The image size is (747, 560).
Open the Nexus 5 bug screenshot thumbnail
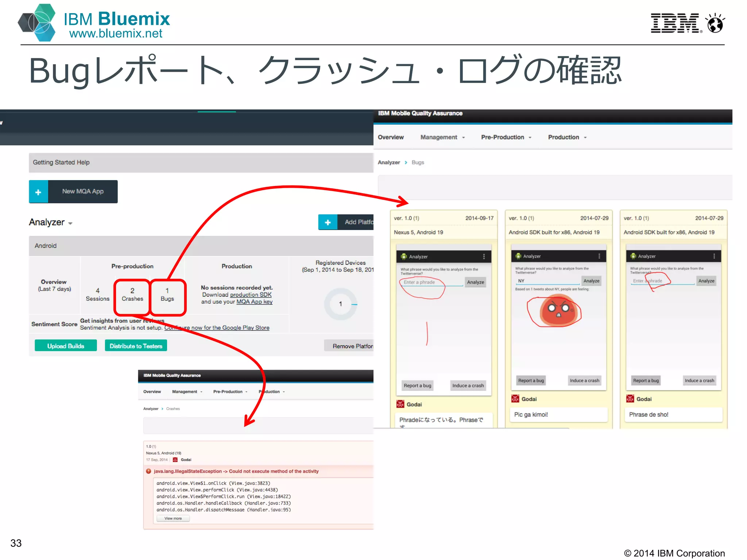click(x=444, y=320)
